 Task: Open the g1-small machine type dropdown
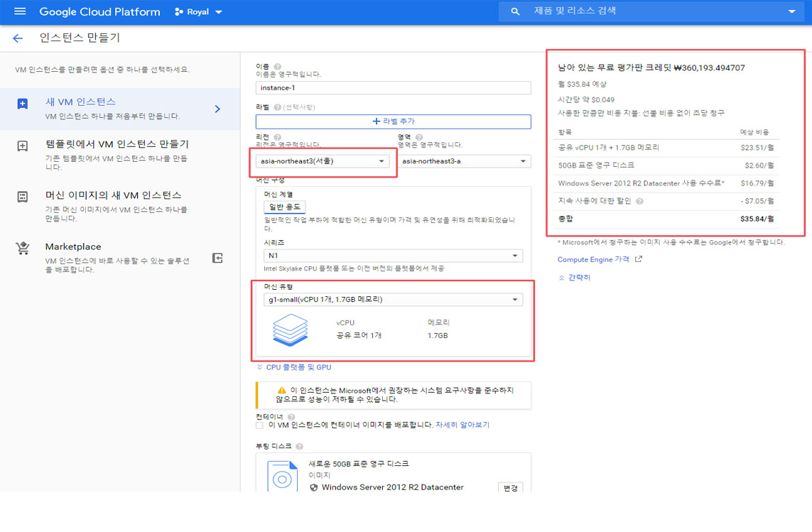tap(393, 300)
